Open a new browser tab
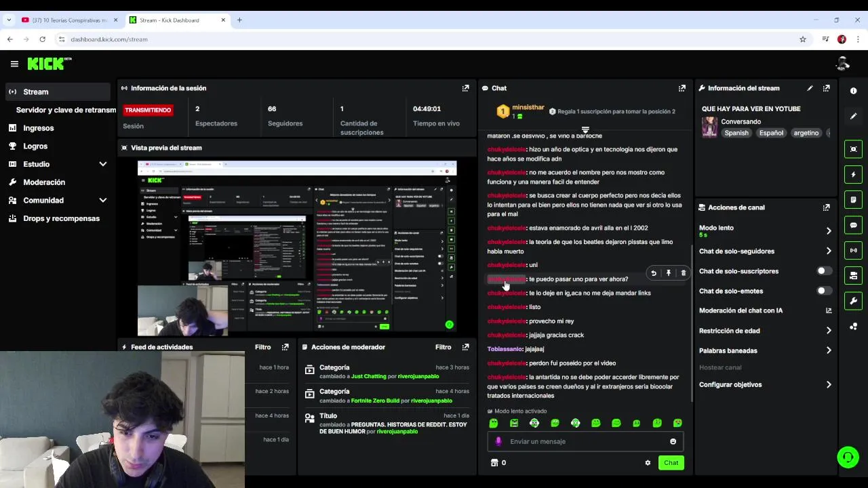 coord(239,20)
